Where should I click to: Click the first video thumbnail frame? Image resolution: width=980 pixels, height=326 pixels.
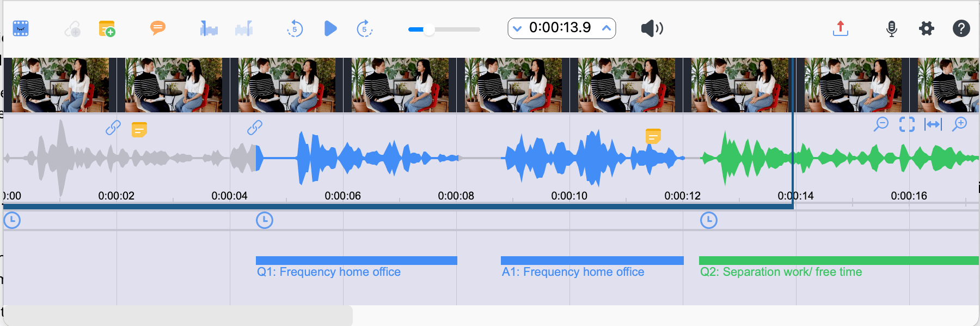(x=60, y=85)
